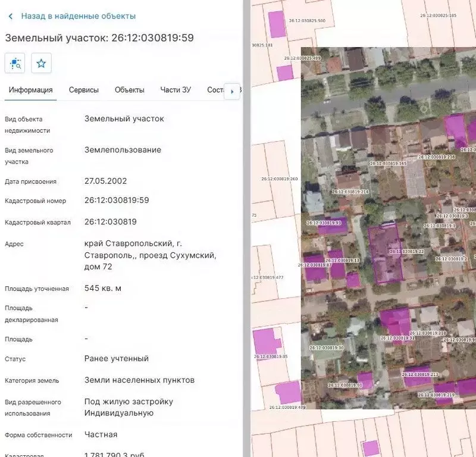This screenshot has height=457, width=476.
Task: Select highlighted building labeled 26:12:030819:22 on map
Action: (386, 253)
